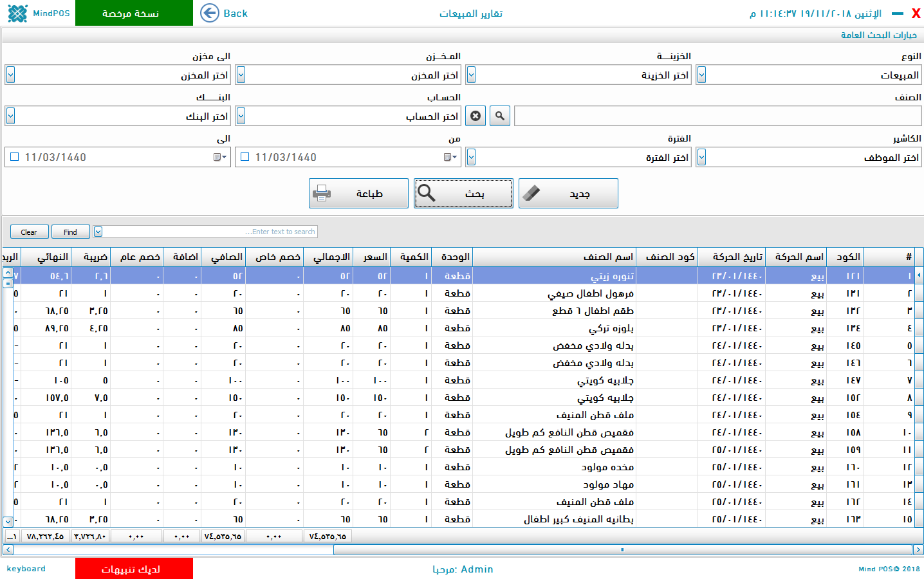
Task: Expand the النوع type dropdown
Action: pyautogui.click(x=701, y=75)
